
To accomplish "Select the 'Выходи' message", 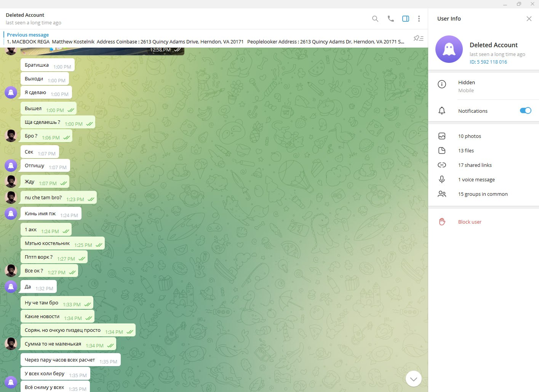I will [x=45, y=79].
